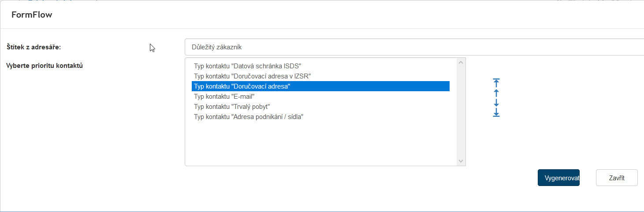Select "Adresa podnikání / sídla" item

249,117
